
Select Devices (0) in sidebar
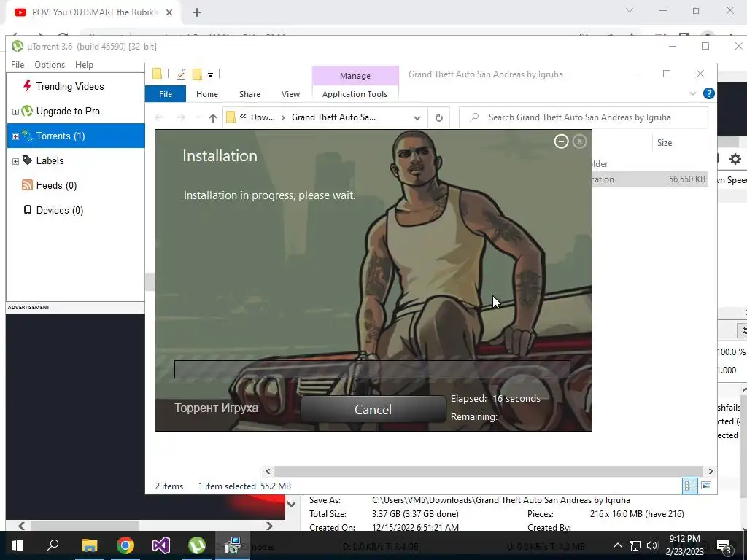click(x=53, y=210)
